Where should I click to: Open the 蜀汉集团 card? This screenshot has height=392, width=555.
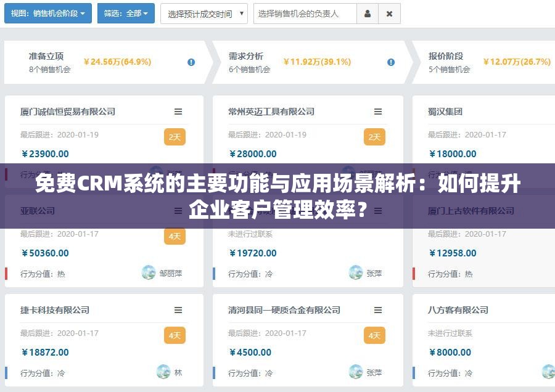(446, 112)
